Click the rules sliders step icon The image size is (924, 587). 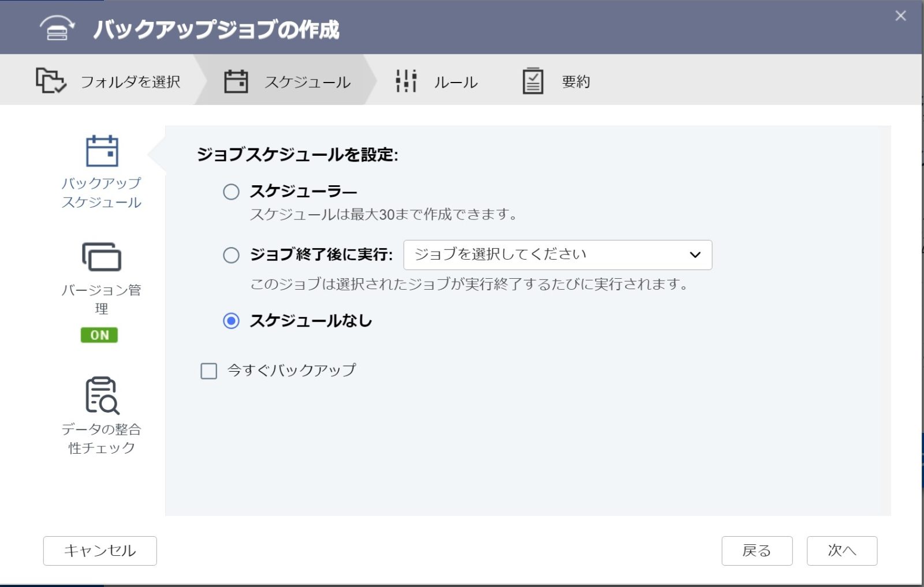tap(406, 81)
